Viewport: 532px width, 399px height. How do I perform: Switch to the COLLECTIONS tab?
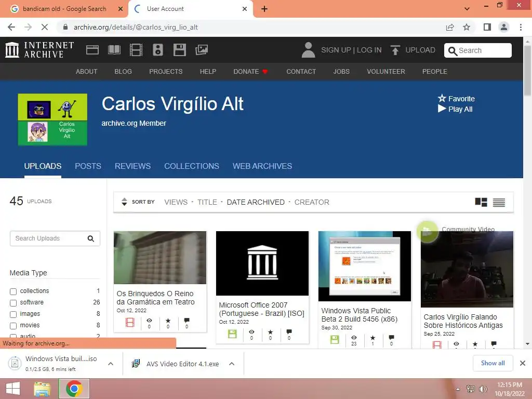click(192, 166)
